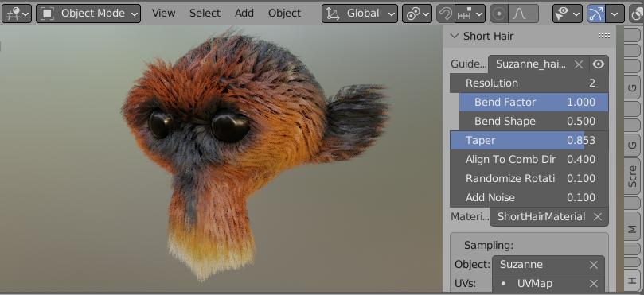
Task: Adjust the Taper slider
Action: (x=529, y=140)
